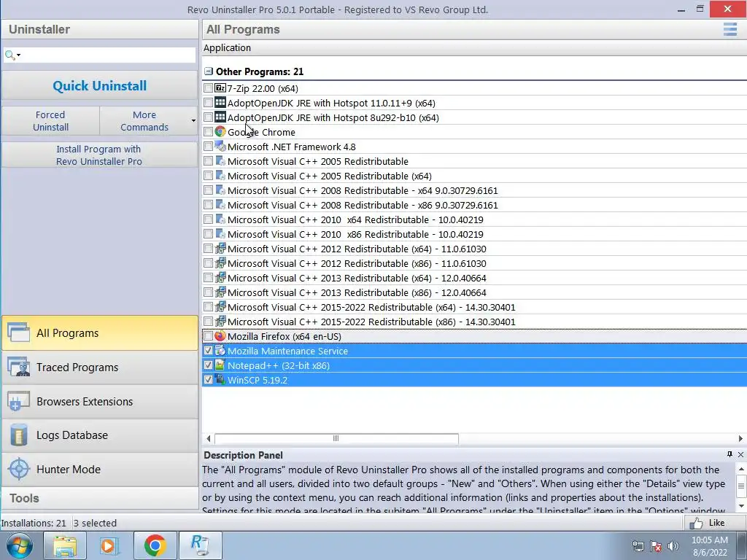Click the volume tray icon
The image size is (747, 560).
(x=673, y=546)
